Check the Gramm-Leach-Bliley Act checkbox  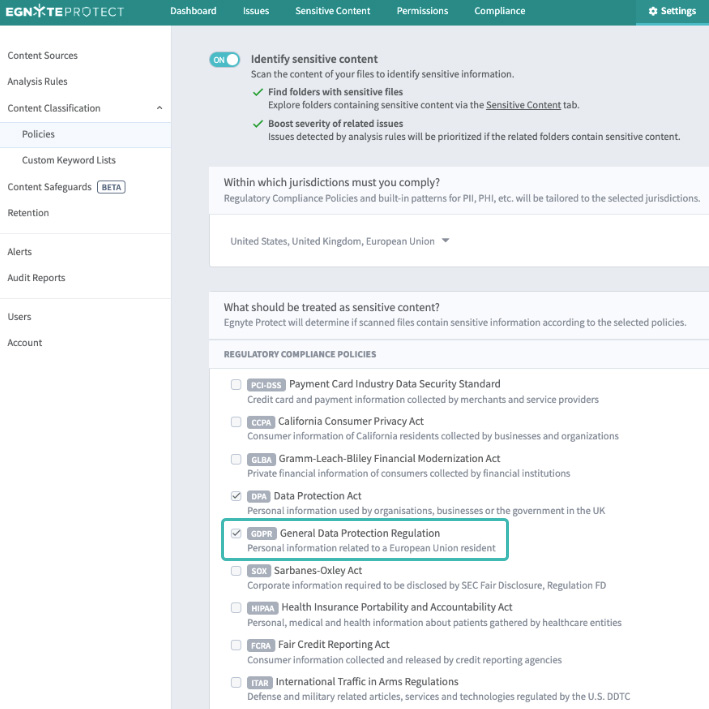(236, 459)
